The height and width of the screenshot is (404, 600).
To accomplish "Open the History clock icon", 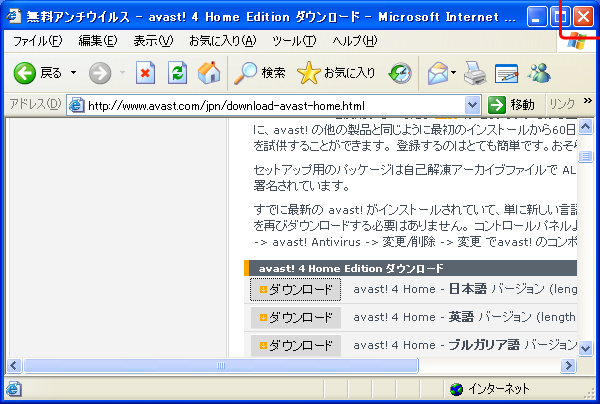I will coord(400,73).
